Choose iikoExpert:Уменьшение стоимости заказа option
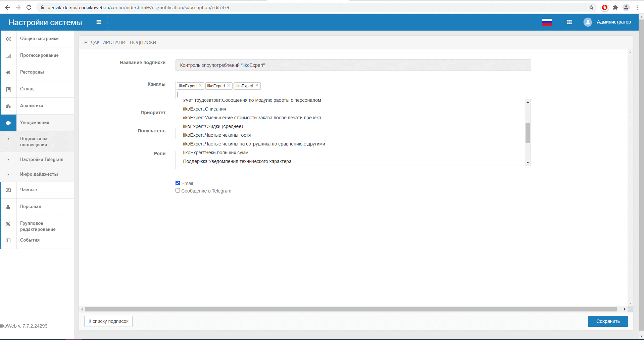This screenshot has width=644, height=340. pyautogui.click(x=350, y=118)
